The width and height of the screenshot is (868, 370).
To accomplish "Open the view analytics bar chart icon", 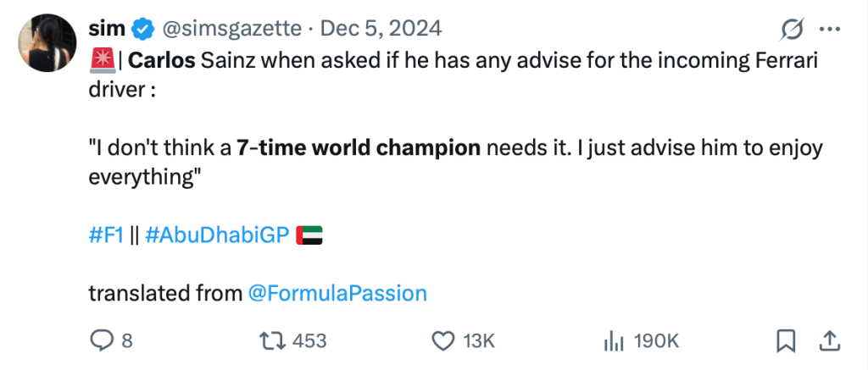I will (x=612, y=340).
